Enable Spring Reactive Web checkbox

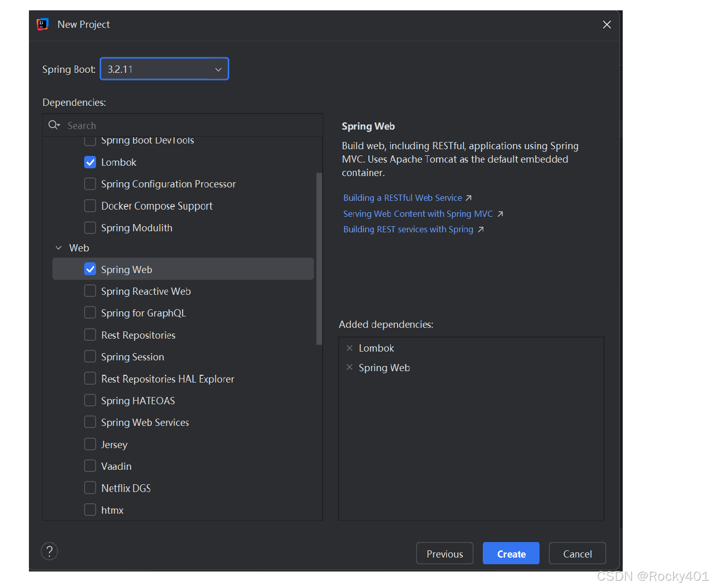click(x=90, y=291)
